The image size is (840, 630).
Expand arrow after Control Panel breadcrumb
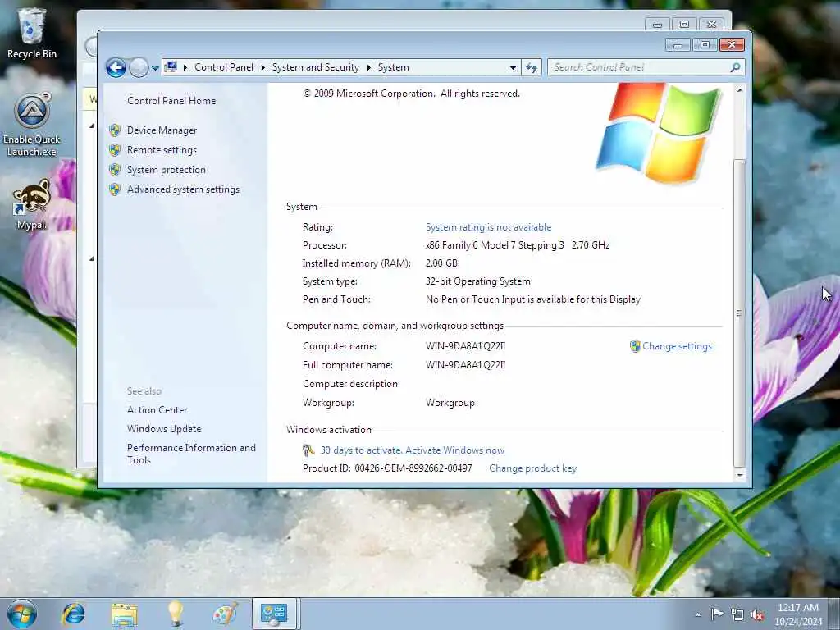[263, 67]
